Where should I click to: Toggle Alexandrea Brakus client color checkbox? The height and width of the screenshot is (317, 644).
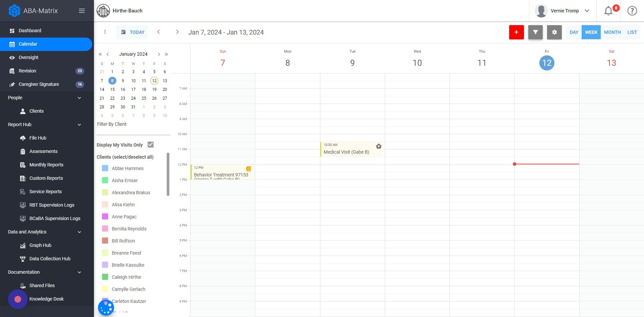(x=105, y=193)
